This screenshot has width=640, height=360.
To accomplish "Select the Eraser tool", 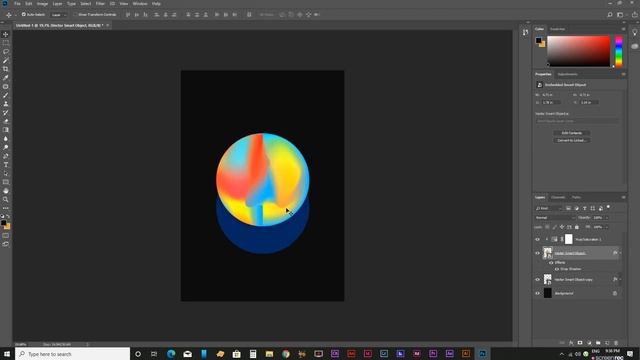I will click(x=6, y=121).
